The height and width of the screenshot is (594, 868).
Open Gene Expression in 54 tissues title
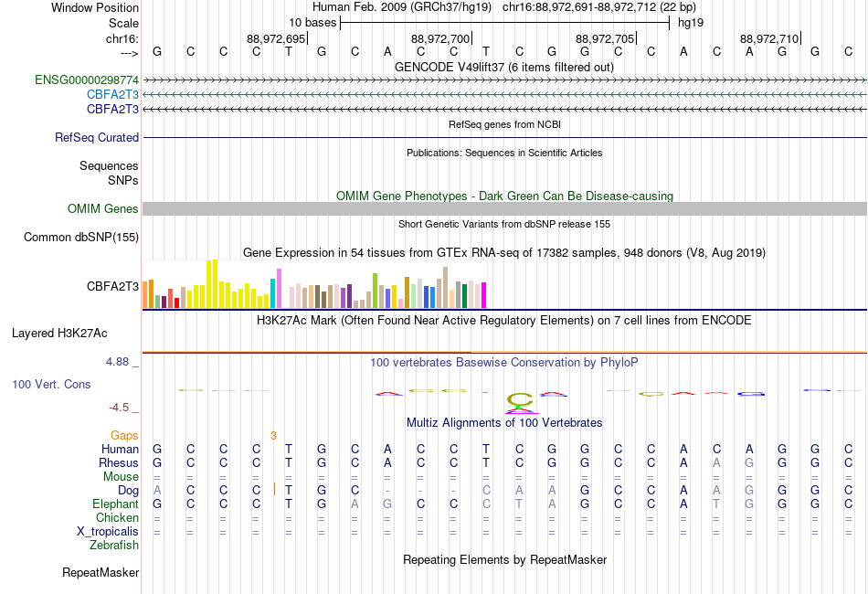click(504, 252)
